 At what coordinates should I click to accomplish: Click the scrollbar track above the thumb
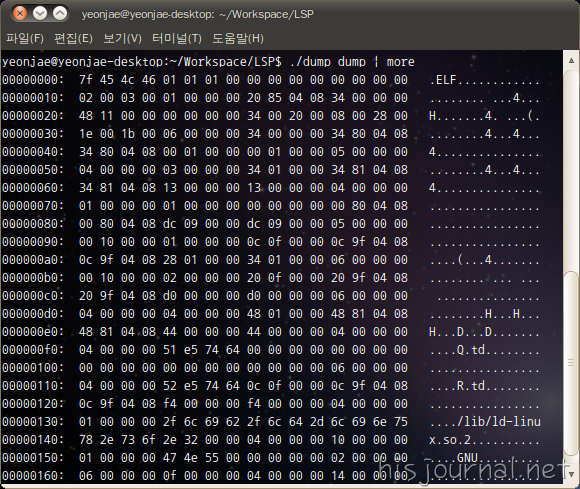[571, 168]
